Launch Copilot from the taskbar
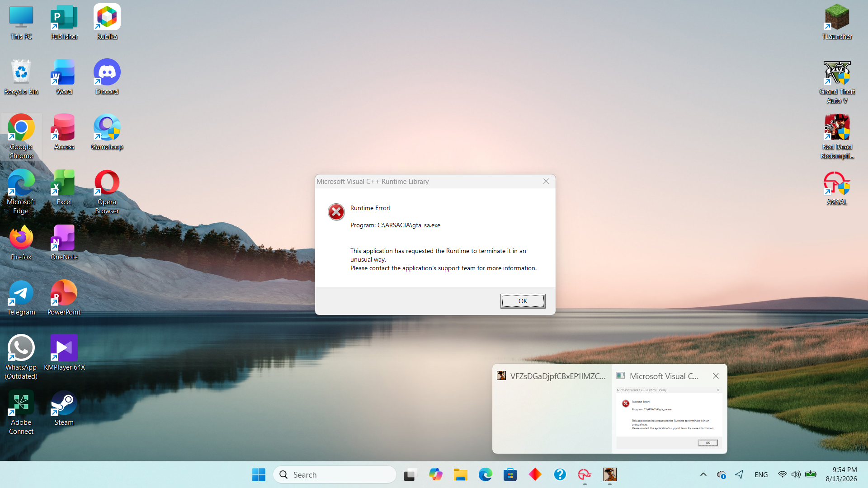This screenshot has height=488, width=868. click(x=435, y=474)
